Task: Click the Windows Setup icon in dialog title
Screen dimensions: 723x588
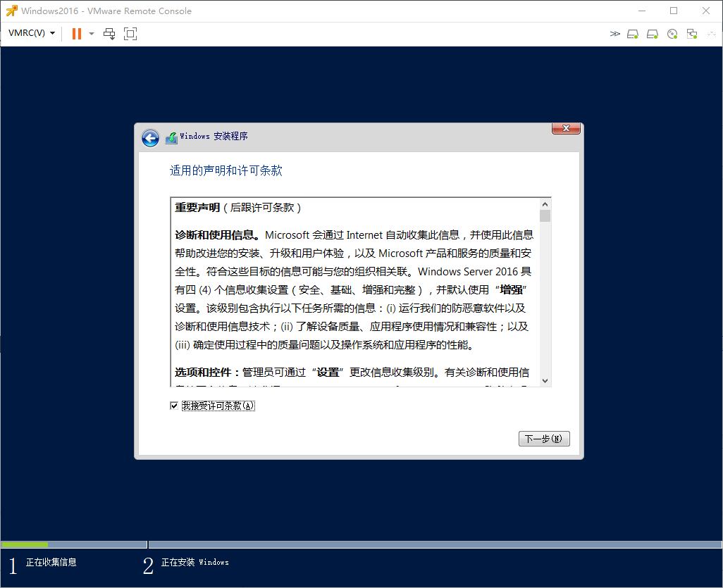Action: pos(171,137)
